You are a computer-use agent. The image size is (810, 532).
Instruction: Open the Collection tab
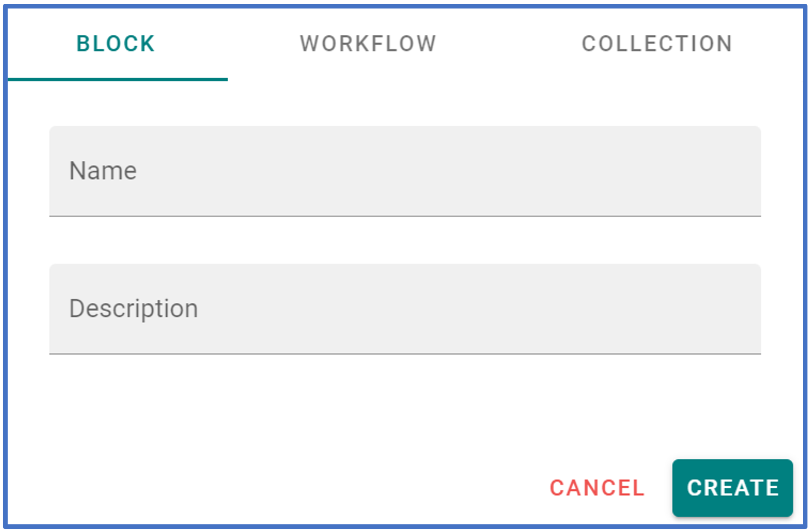[657, 44]
